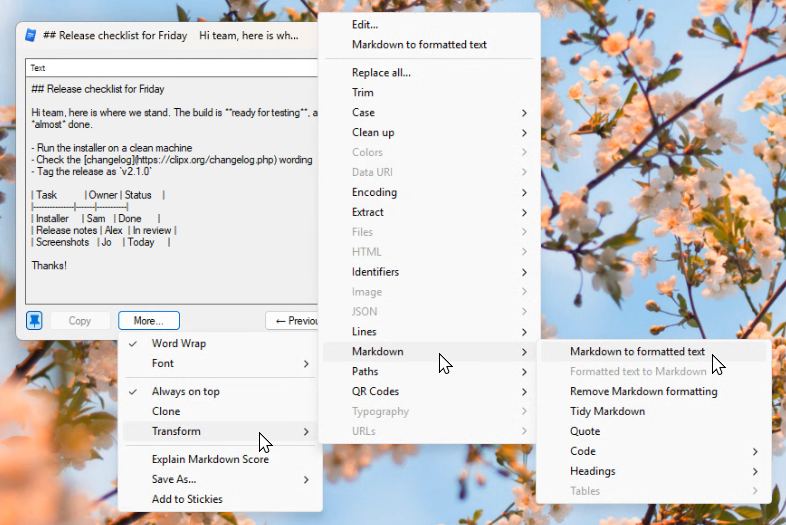
Task: Open the QR Codes submenu
Action: pos(429,392)
